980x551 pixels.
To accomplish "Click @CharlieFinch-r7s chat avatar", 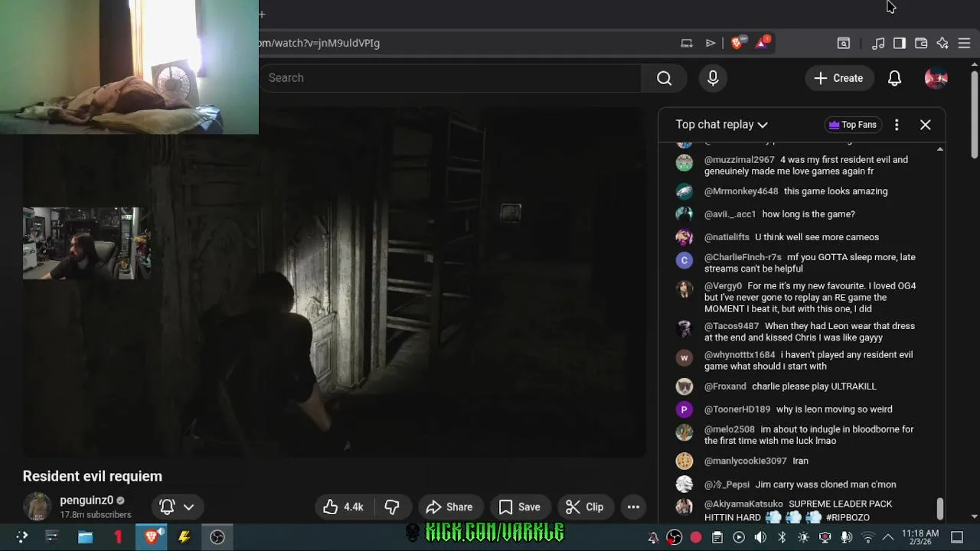I will [684, 260].
